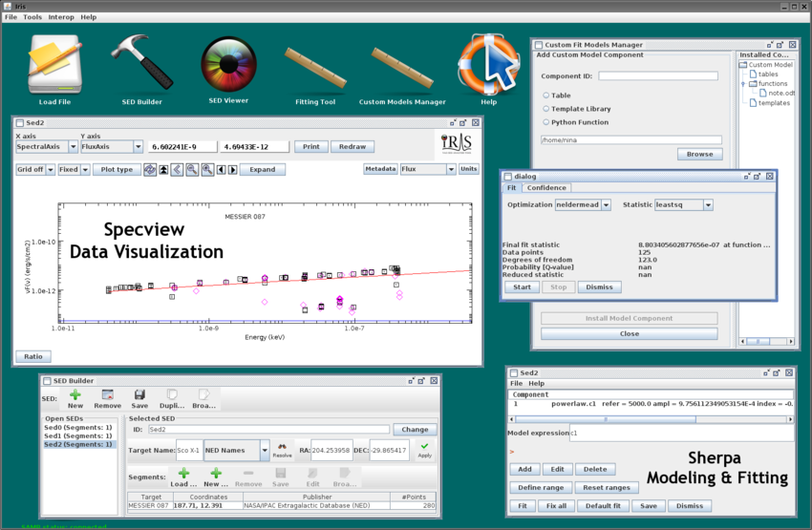
Task: Click the Apply green checkmark icon
Action: (x=425, y=450)
